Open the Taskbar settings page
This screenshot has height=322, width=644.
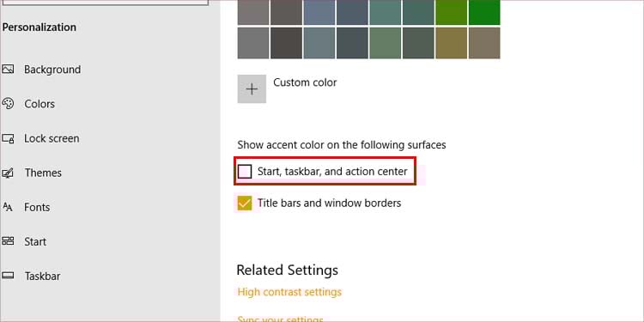[42, 276]
